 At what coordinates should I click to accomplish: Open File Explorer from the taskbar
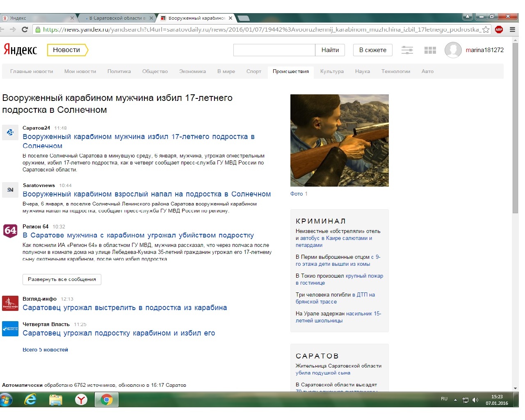pyautogui.click(x=56, y=399)
